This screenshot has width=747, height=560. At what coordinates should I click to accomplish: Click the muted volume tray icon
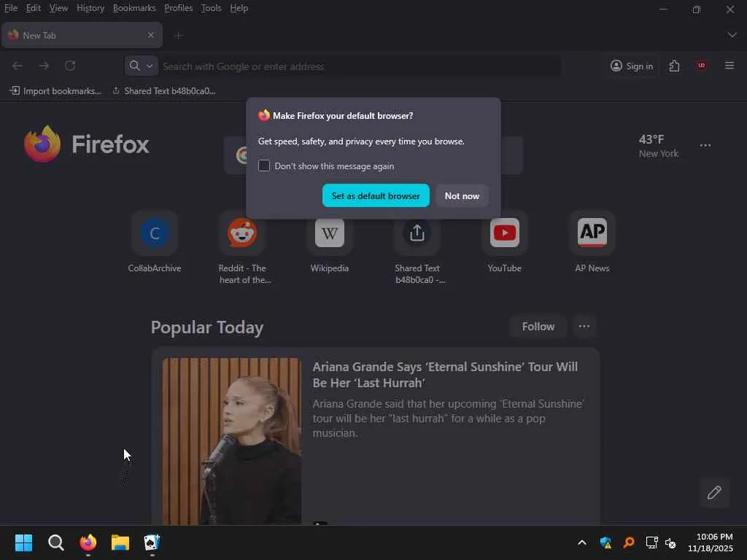pos(670,542)
